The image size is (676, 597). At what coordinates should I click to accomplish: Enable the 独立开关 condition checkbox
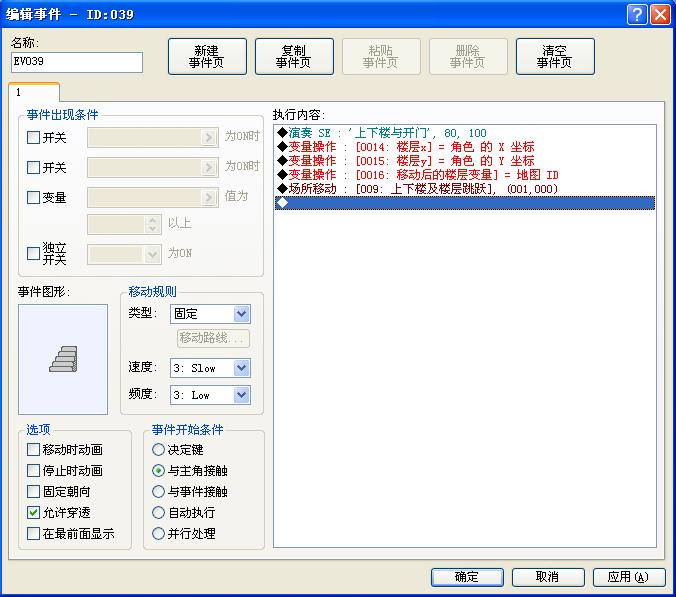click(33, 253)
